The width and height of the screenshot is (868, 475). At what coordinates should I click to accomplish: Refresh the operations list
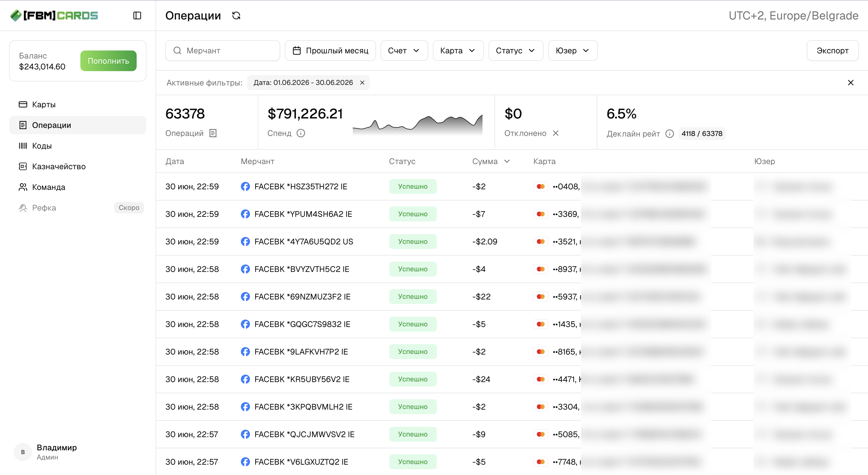[236, 15]
